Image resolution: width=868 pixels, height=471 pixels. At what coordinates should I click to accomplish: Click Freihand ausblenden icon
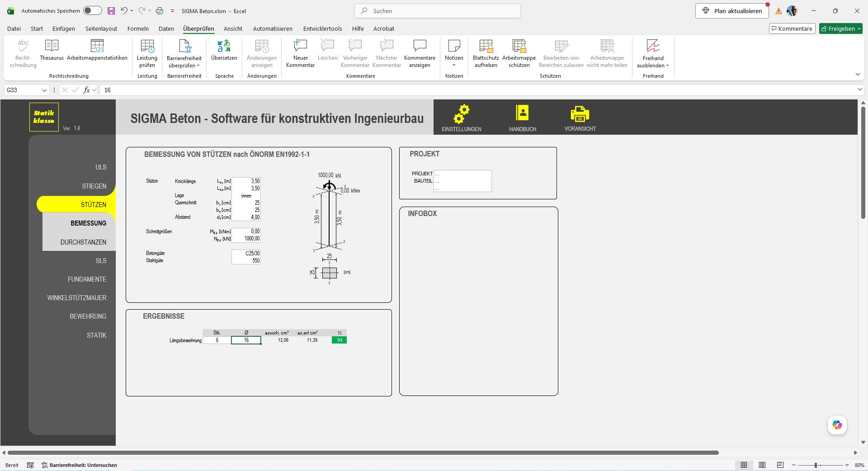[653, 46]
